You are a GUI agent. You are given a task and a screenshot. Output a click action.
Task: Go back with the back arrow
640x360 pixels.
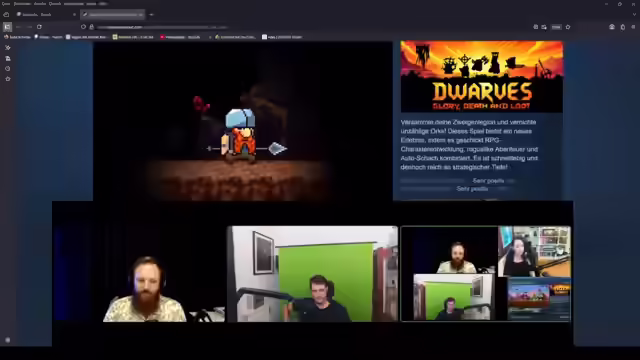(x=18, y=27)
